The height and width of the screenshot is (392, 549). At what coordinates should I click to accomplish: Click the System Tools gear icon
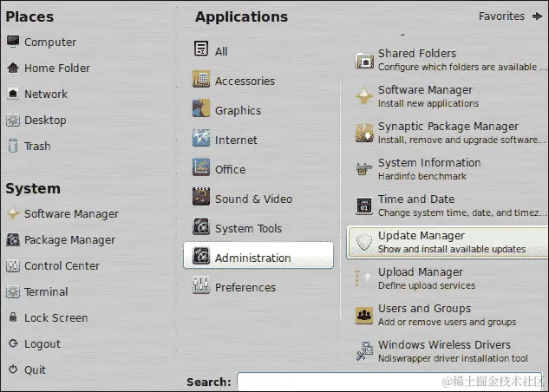point(201,226)
